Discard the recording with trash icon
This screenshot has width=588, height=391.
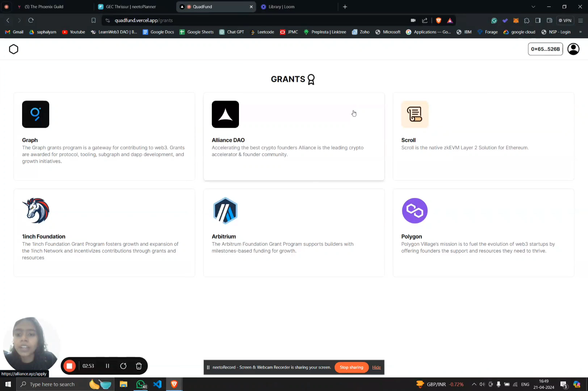tap(139, 366)
